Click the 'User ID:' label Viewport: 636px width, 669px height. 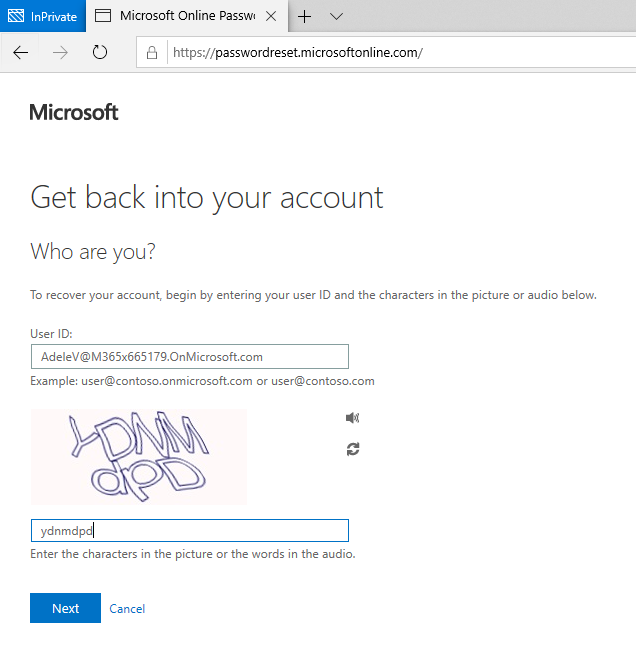tap(52, 334)
